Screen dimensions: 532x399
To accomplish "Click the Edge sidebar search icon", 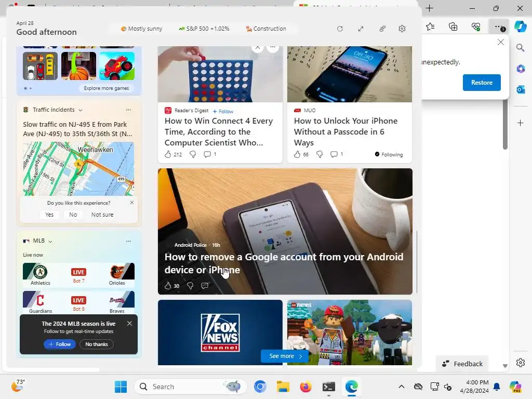I will [x=520, y=47].
